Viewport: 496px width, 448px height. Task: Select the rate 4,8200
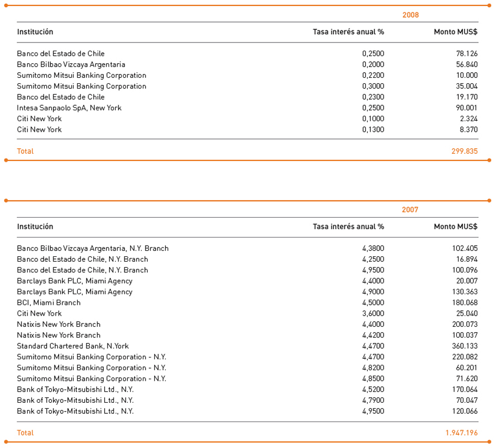click(x=373, y=368)
